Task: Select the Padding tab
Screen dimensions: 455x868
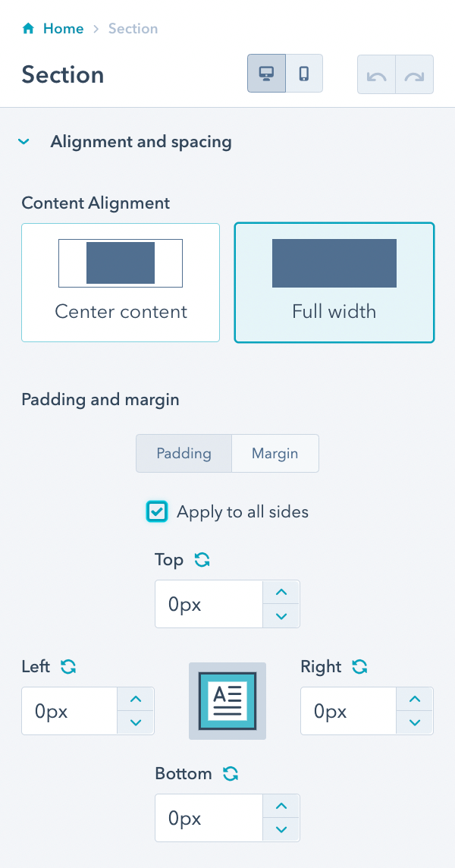Action: [x=184, y=453]
